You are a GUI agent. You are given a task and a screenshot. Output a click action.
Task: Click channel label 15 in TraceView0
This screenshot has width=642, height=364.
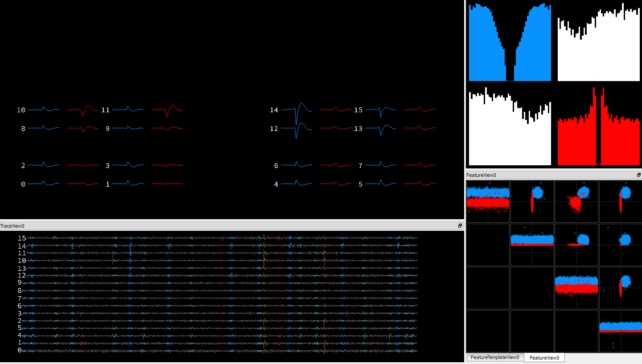[21, 238]
